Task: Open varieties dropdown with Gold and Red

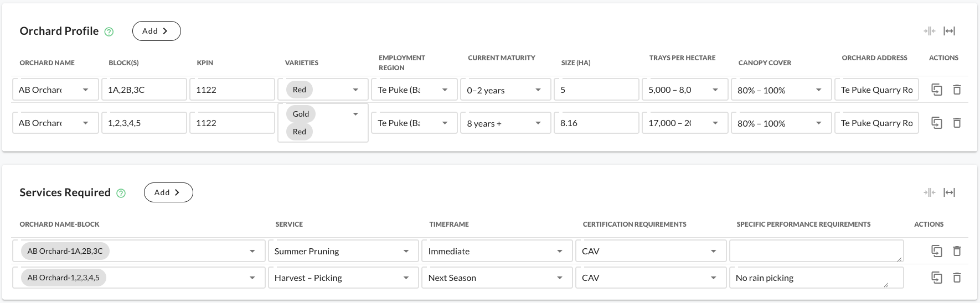Action: click(x=355, y=114)
